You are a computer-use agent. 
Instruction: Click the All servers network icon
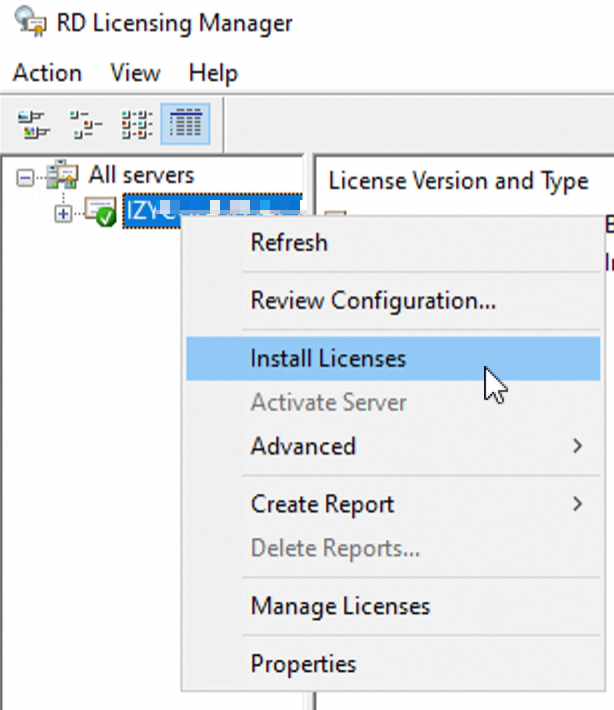click(x=63, y=177)
